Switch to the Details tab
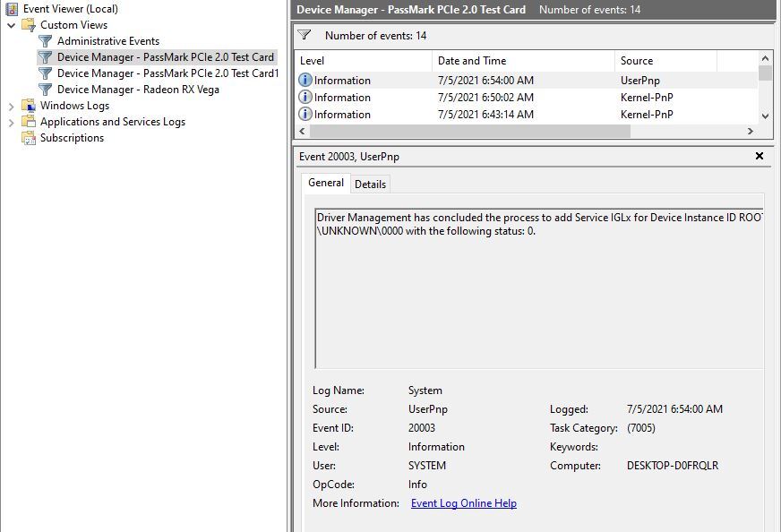This screenshot has width=781, height=532. point(370,184)
